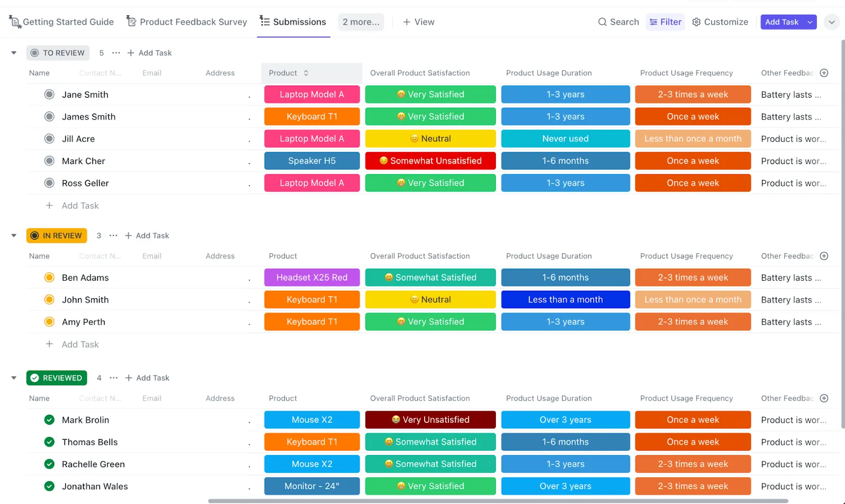Screen dimensions: 845x504
Task: Expand the top-right chevron menu
Action: (x=832, y=22)
